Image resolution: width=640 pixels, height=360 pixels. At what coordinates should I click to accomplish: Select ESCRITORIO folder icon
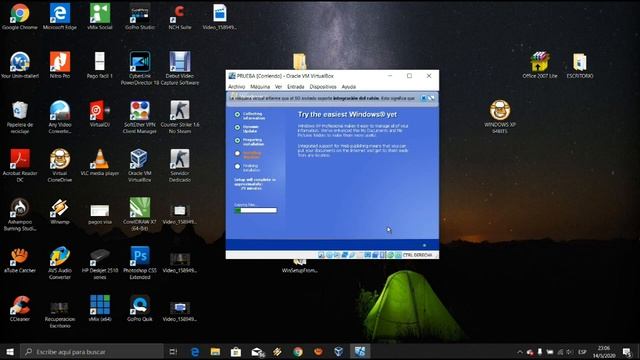pos(580,65)
